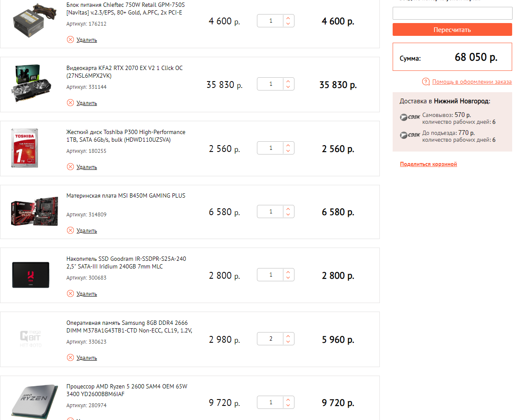Image resolution: width=513 pixels, height=420 pixels.
Task: Click delete icon for Toshiba P300 hard drive
Action: coord(70,167)
